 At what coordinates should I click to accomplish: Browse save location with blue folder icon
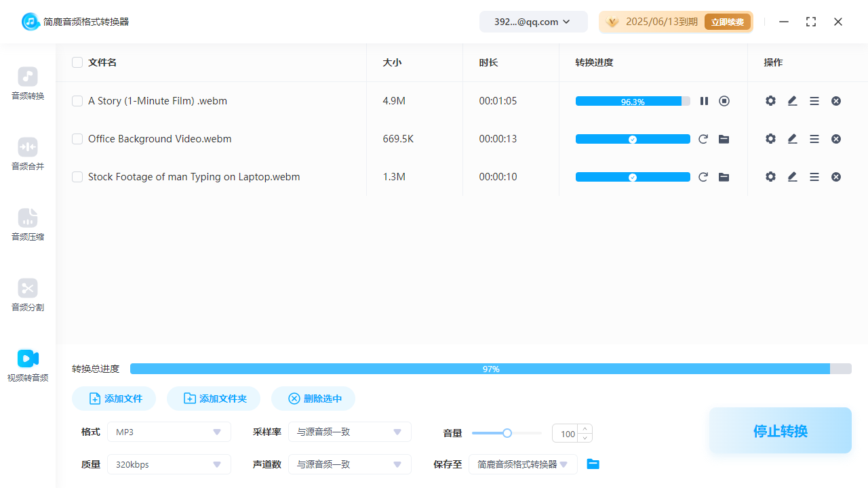click(593, 464)
